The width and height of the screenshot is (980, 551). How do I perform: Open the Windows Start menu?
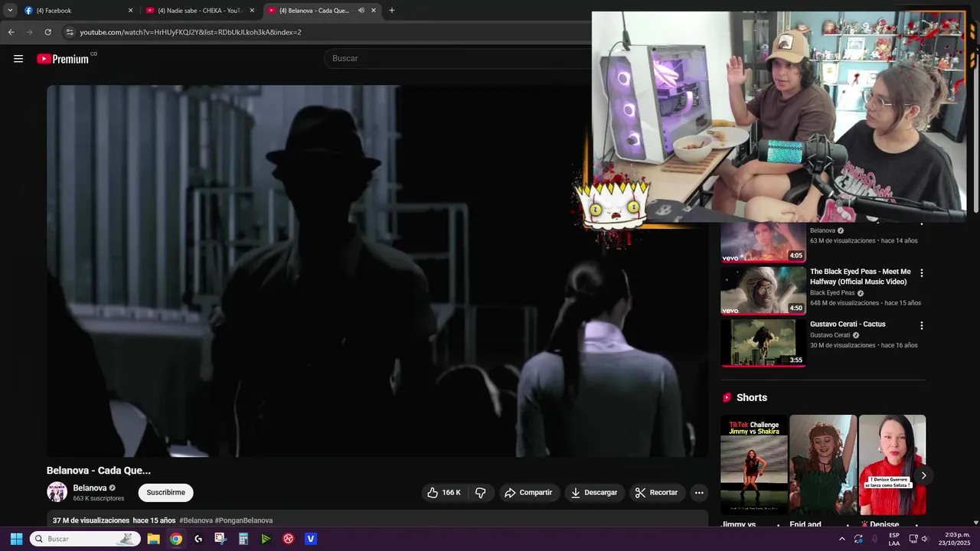[x=16, y=539]
